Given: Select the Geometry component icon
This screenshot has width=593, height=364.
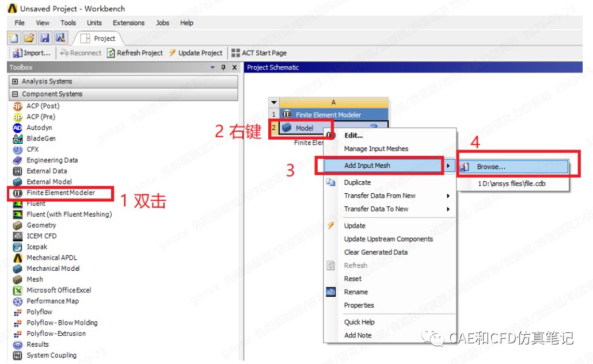Looking at the screenshot, I should pos(17,225).
